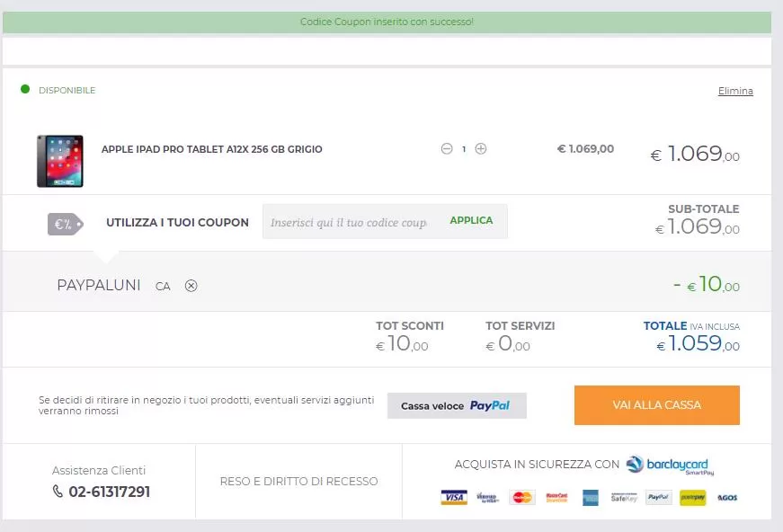Screen dimensions: 783x532
Task: Remove the PAYPALUNI coupon with the X icon
Action: 191,286
